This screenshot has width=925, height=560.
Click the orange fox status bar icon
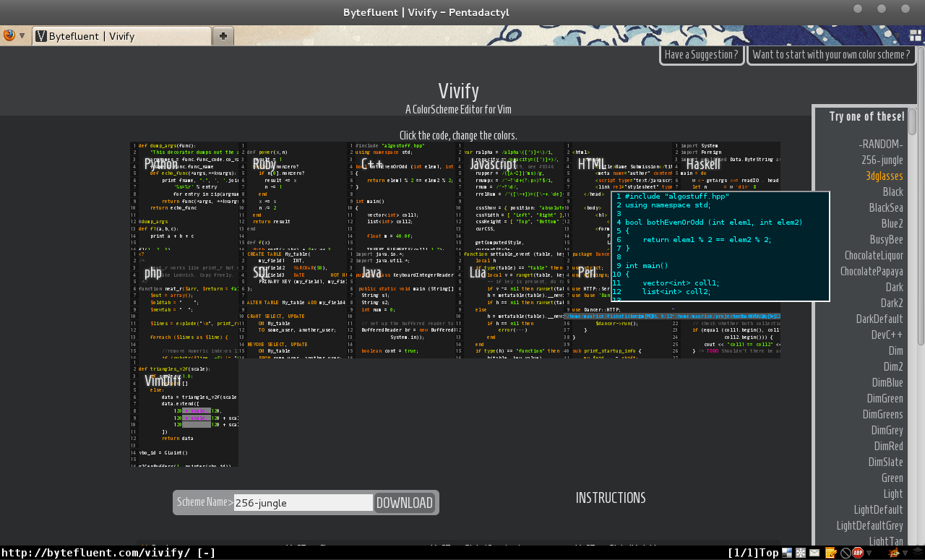(893, 553)
